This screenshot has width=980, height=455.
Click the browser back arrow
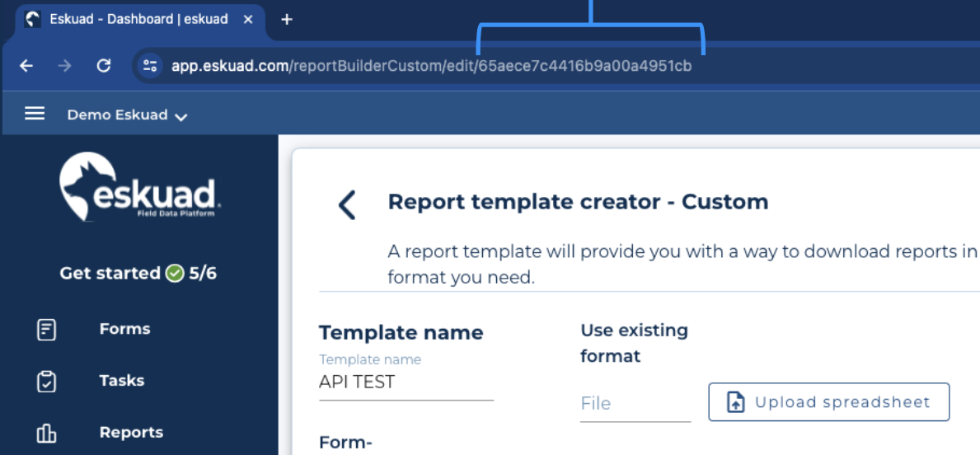(x=26, y=66)
